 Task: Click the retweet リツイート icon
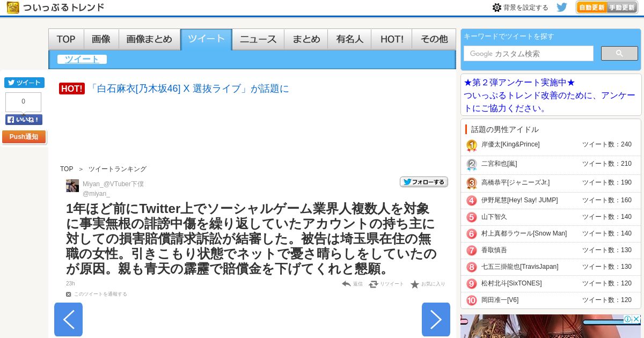pyautogui.click(x=374, y=284)
